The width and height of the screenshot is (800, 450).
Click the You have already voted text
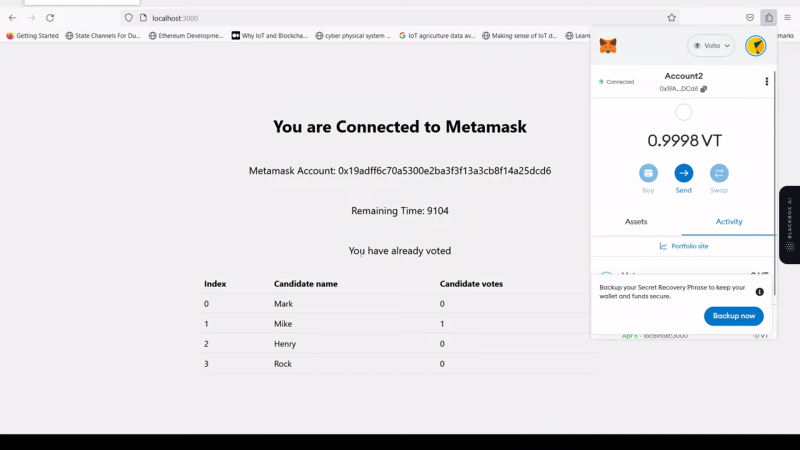pos(399,251)
